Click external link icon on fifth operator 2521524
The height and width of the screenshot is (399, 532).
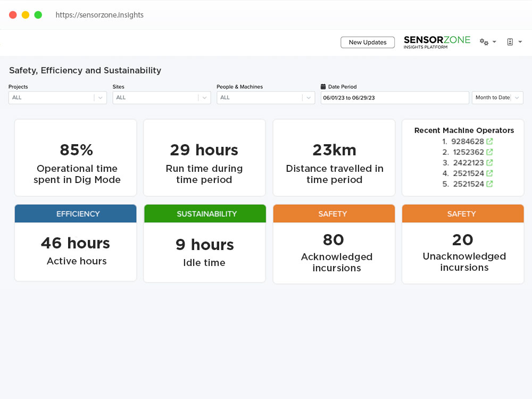pyautogui.click(x=489, y=183)
